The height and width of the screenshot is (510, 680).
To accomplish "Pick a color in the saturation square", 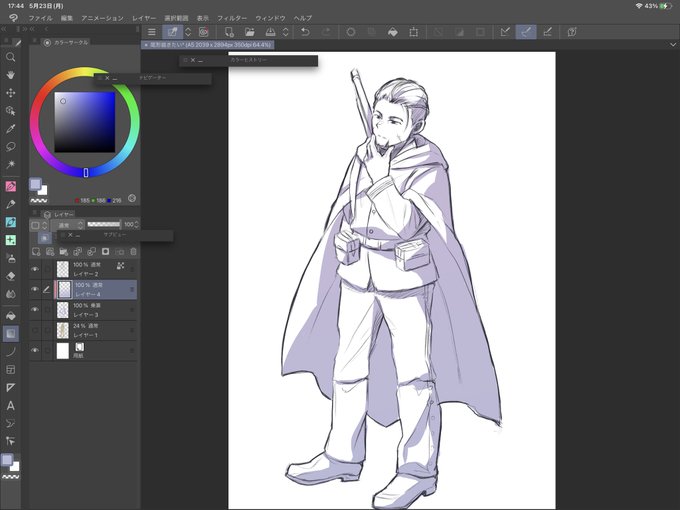I will pos(85,122).
